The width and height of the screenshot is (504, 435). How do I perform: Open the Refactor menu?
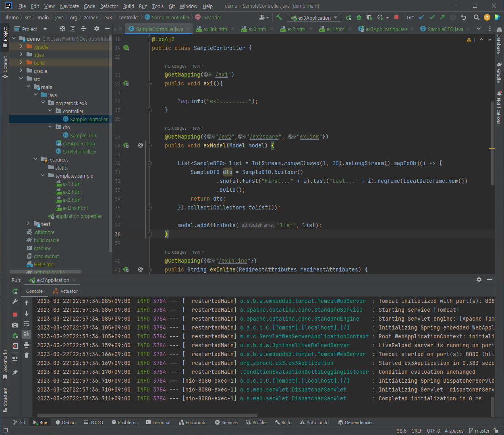[109, 6]
